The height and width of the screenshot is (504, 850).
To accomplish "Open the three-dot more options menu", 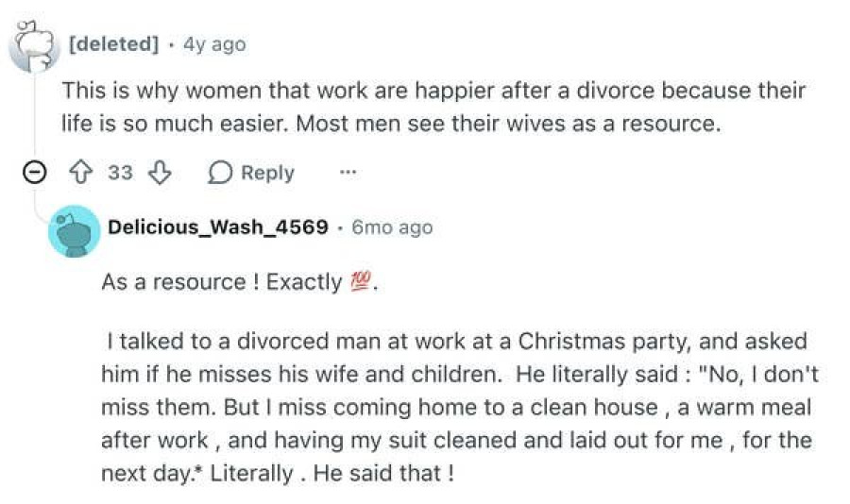I will 348,173.
